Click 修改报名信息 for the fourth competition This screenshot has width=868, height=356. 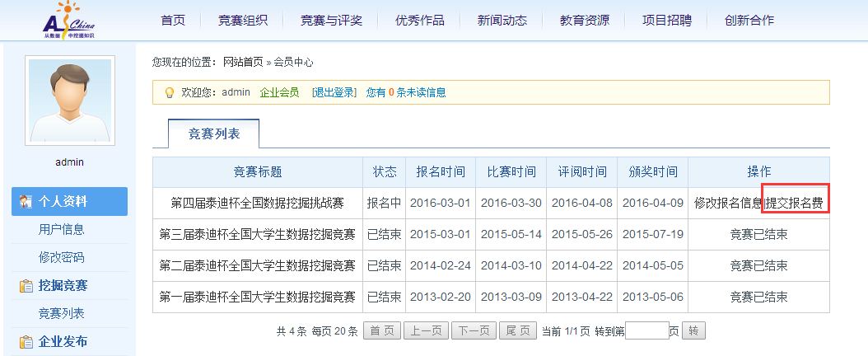(x=728, y=204)
